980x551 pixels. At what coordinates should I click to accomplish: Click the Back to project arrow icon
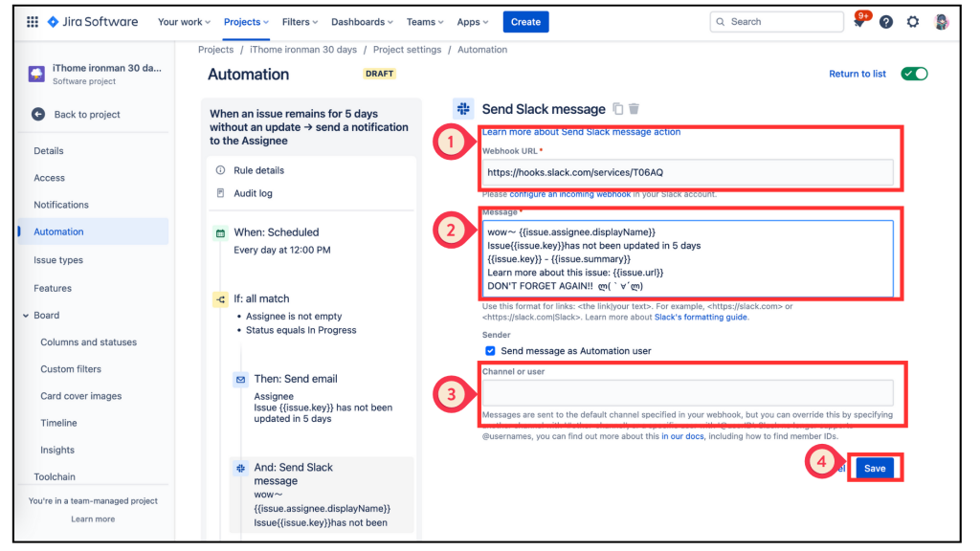click(38, 115)
